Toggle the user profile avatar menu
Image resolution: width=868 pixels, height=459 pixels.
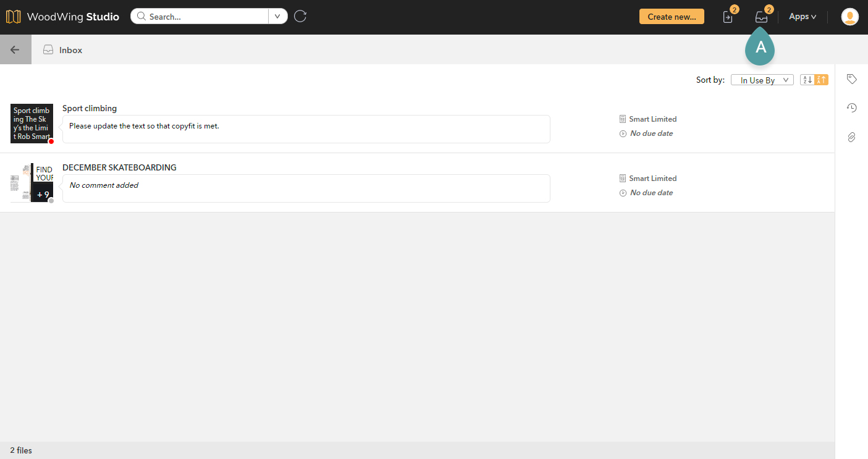pos(849,17)
